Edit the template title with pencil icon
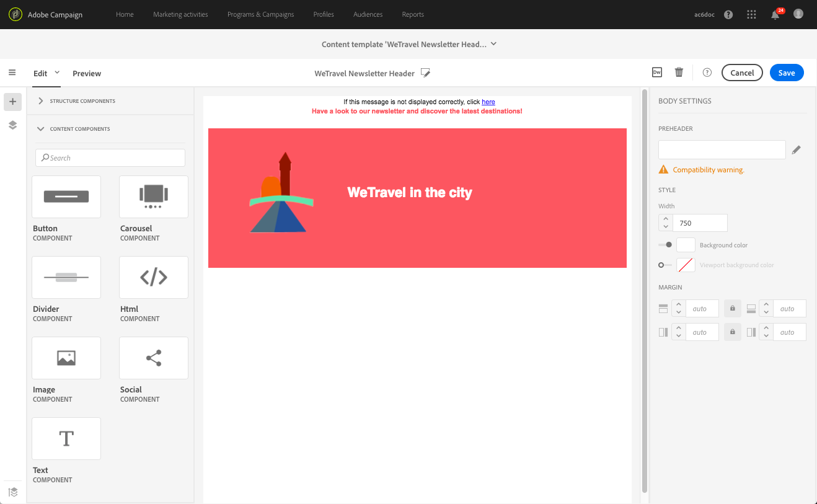Screen dimensions: 817x504 (425, 73)
